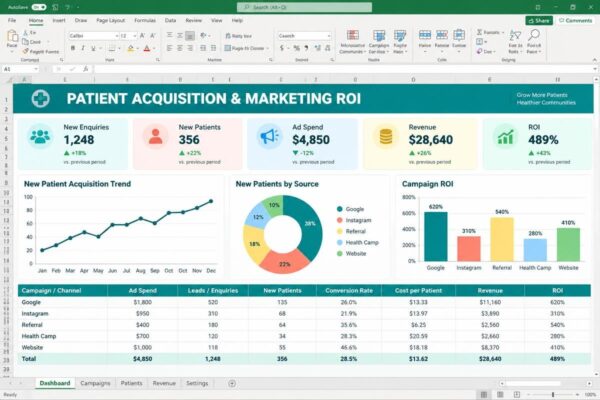This screenshot has height=400, width=600.
Task: Click the top align icon
Action: [169, 35]
